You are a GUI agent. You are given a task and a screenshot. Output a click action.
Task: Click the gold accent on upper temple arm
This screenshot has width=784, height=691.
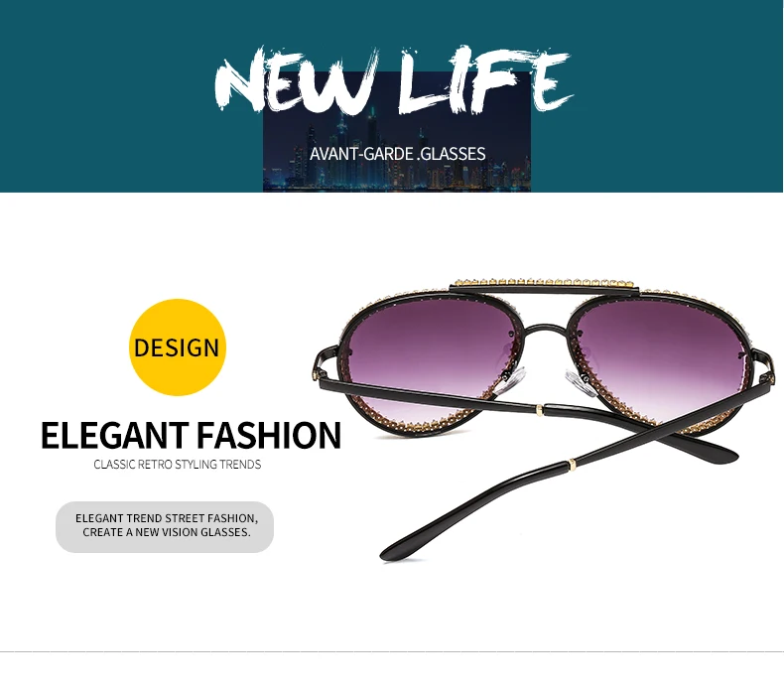(539, 410)
